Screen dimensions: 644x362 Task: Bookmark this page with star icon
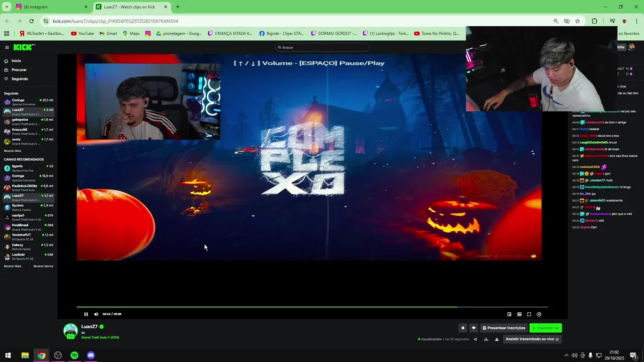pyautogui.click(x=578, y=21)
